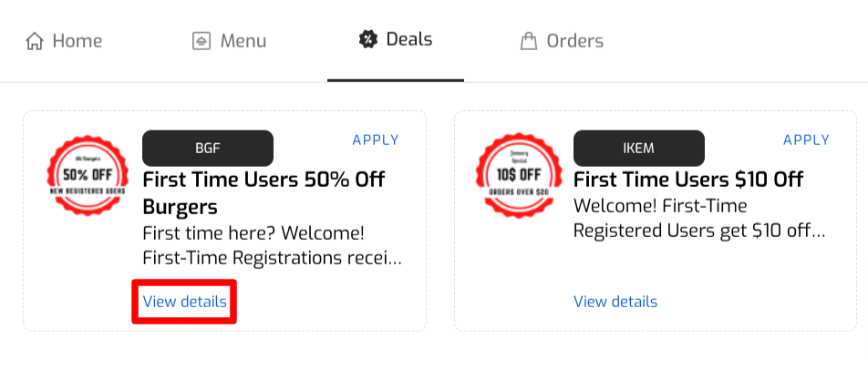Go to the Orders tab label
868x380 pixels.
[x=575, y=41]
